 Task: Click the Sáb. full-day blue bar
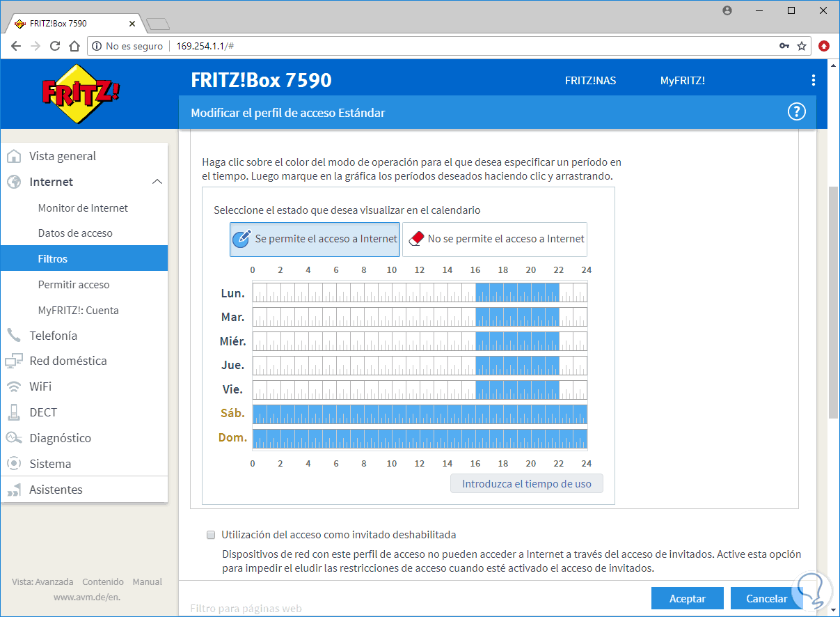click(x=420, y=414)
